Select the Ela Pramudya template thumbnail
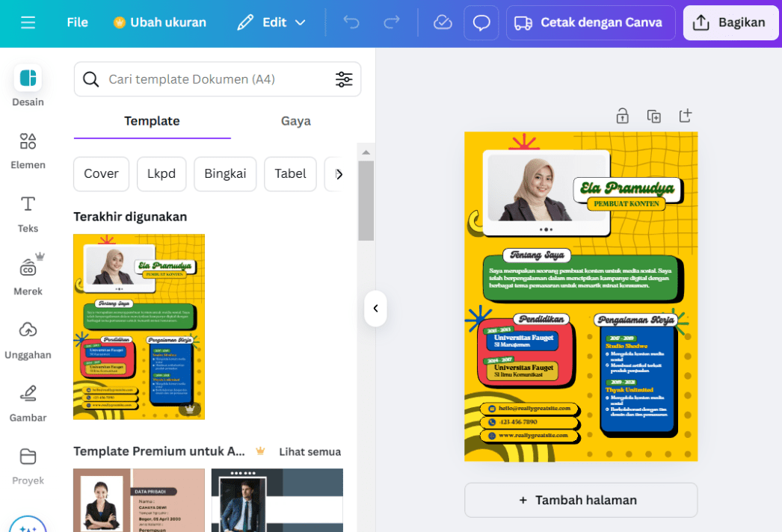 pos(138,327)
